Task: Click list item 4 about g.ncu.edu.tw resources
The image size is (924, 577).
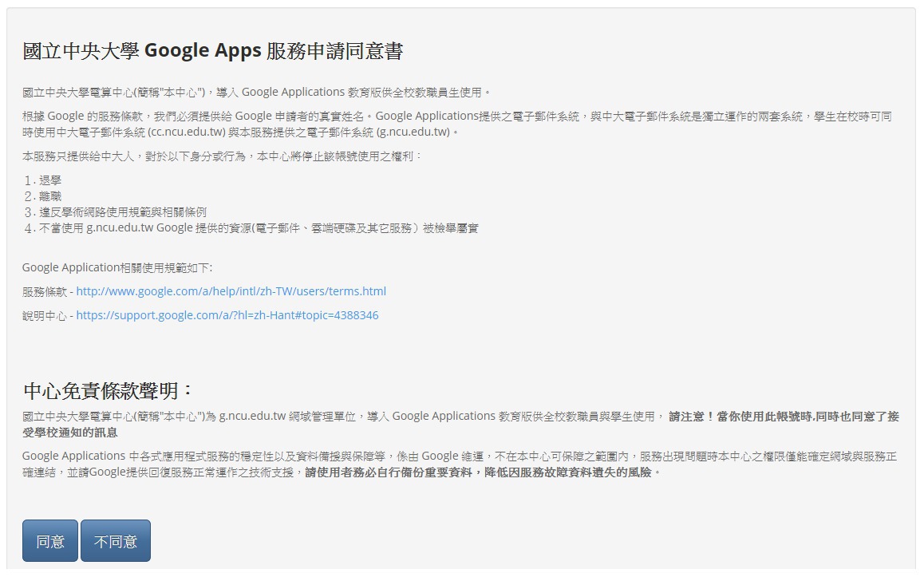Action: 251,228
